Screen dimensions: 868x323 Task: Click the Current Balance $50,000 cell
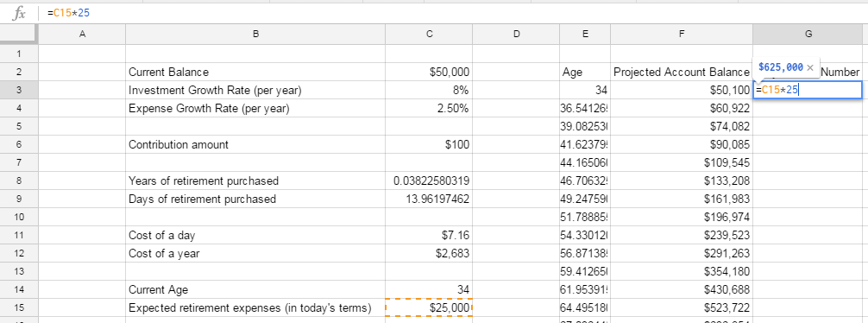pos(429,72)
